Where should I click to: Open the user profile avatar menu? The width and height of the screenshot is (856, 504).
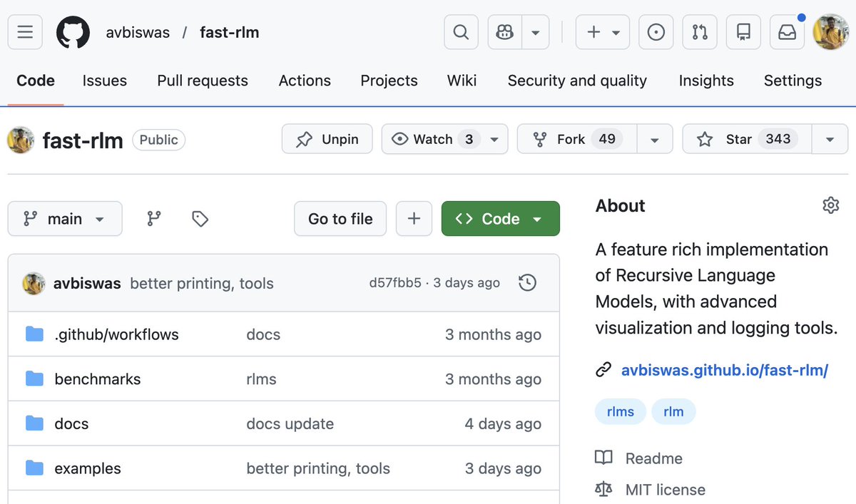point(831,32)
